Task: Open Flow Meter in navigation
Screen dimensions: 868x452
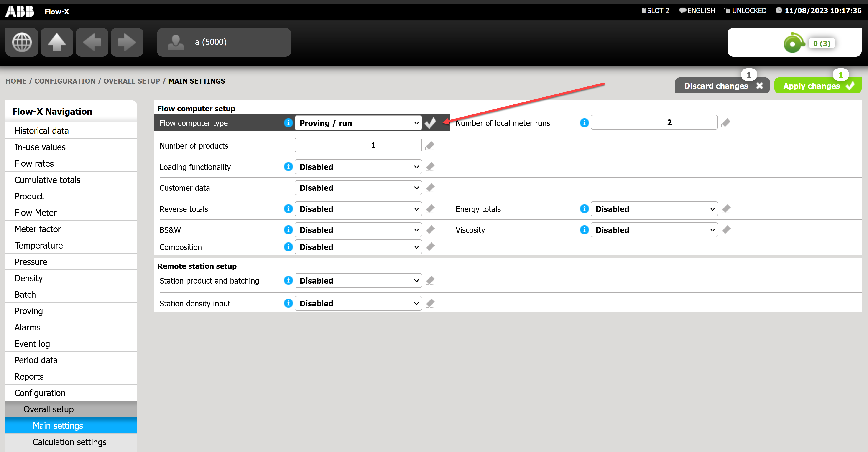Action: (71, 213)
